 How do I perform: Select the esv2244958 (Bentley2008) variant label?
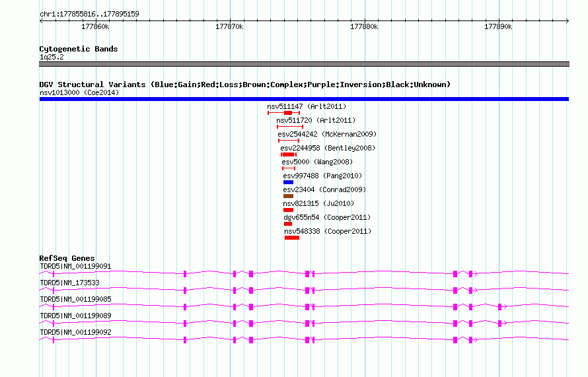point(328,148)
